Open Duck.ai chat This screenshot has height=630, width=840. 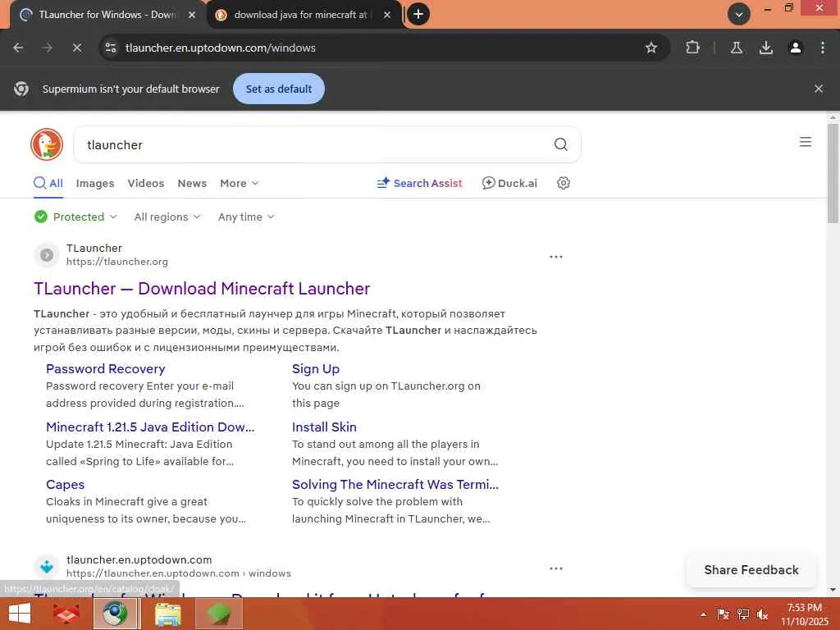tap(509, 183)
